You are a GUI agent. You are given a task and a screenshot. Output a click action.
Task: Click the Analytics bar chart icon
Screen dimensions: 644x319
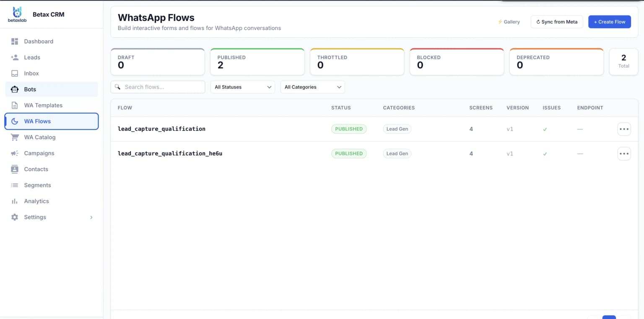(15, 201)
